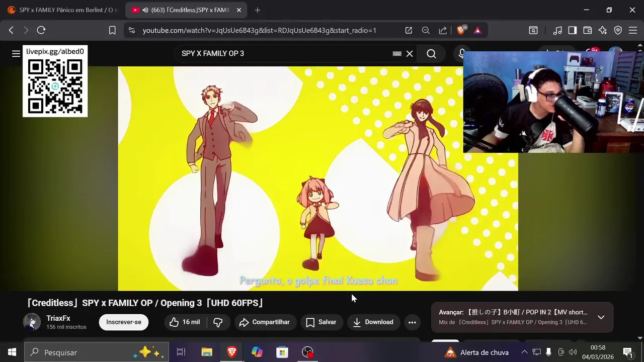Open Brave playlist music note icon
644x362 pixels.
click(557, 30)
